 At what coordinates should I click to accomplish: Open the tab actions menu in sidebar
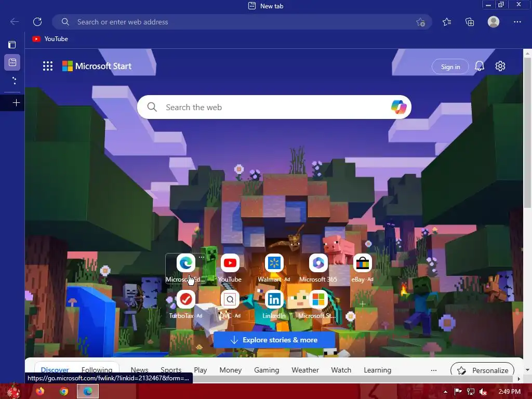point(12,45)
